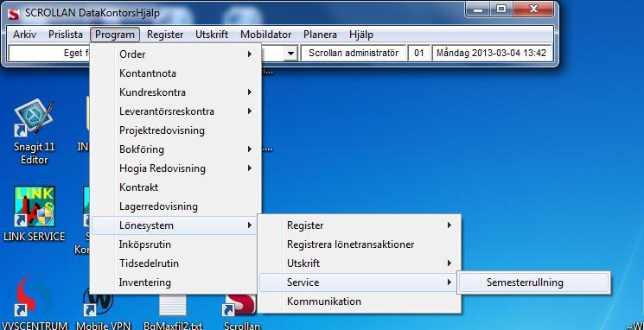Click the 01 field in status bar
This screenshot has height=330, width=644.
pos(419,54)
